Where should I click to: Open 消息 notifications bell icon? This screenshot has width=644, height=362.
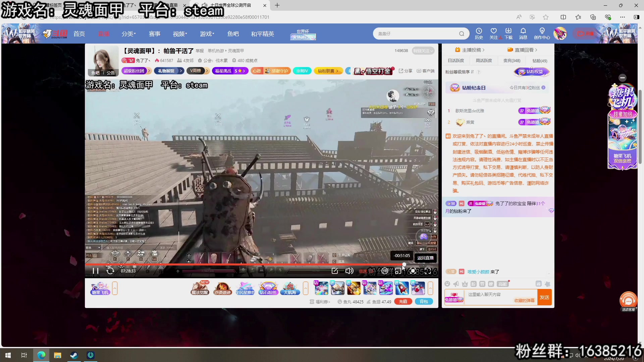click(x=523, y=34)
